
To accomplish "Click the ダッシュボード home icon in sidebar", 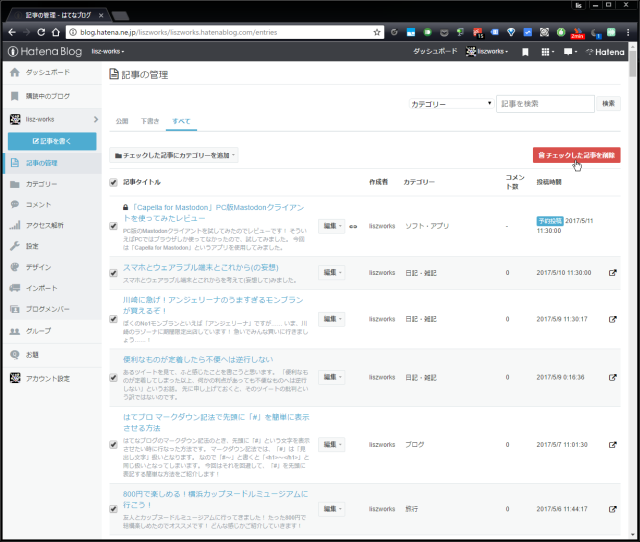I will (15, 72).
